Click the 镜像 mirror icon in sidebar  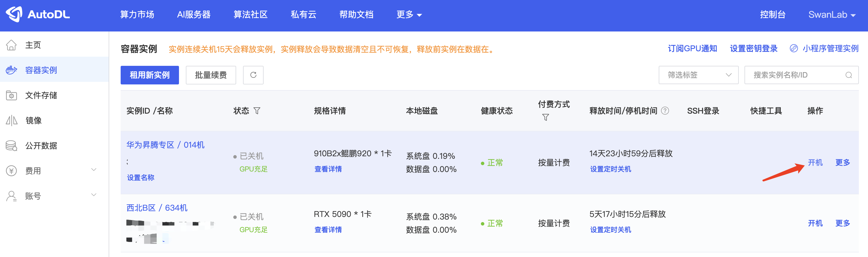coord(11,120)
